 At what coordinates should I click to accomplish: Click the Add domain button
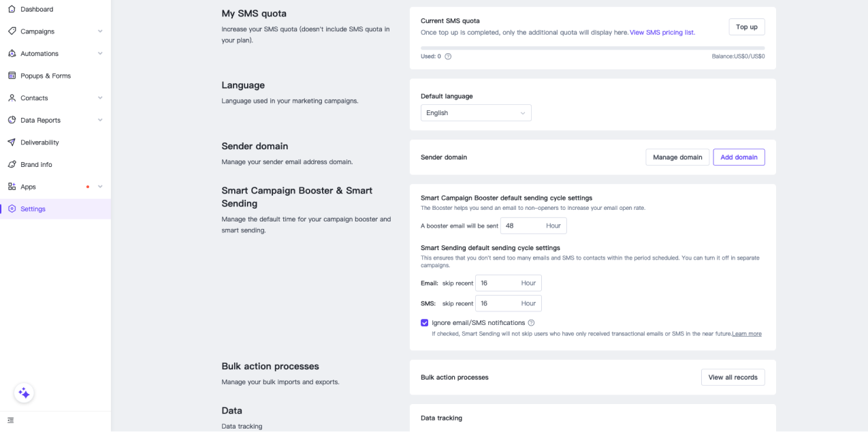tap(739, 157)
